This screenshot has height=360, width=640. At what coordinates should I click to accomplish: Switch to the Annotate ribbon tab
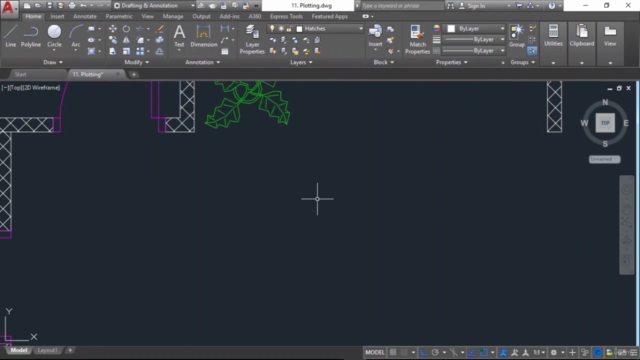tap(85, 16)
